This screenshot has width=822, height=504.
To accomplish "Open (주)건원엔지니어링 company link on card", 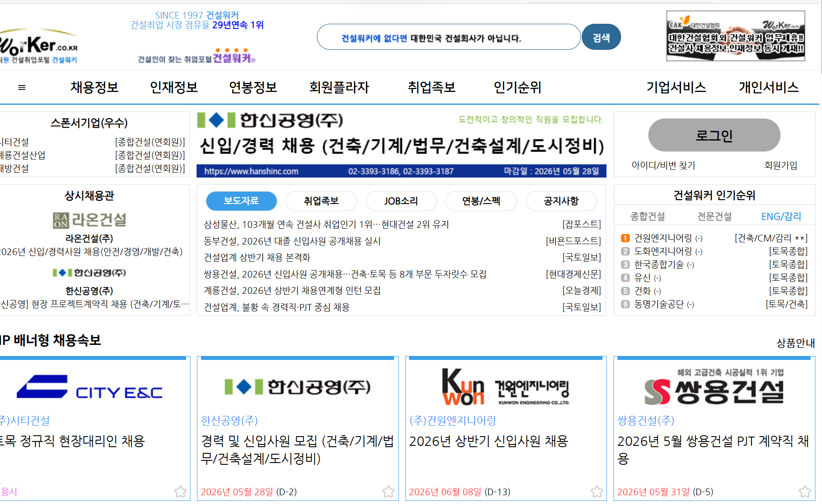I will pos(453,420).
